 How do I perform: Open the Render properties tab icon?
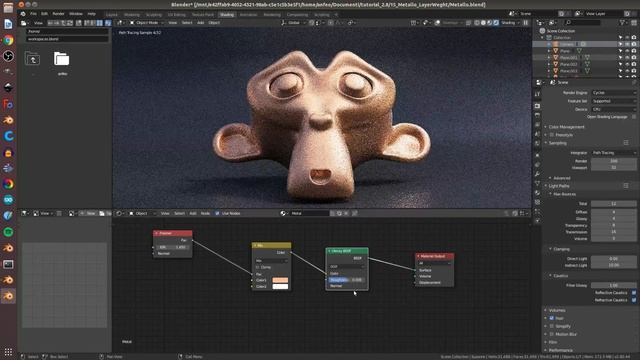(538, 106)
